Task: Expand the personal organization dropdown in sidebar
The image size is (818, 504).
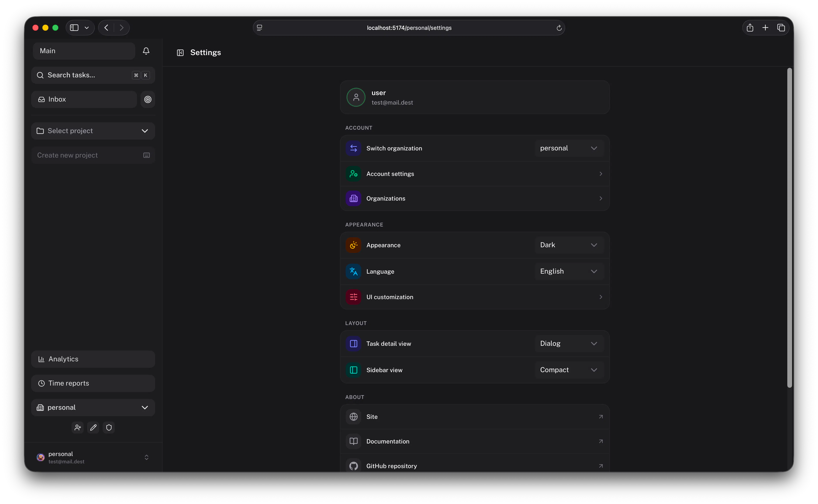Action: tap(93, 408)
